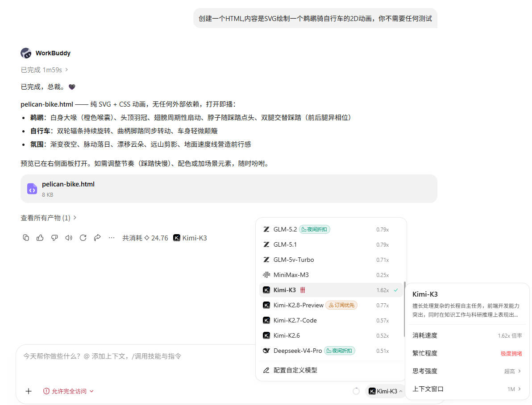Copy the WorkBuddy response
This screenshot has height=405, width=532.
coord(26,238)
